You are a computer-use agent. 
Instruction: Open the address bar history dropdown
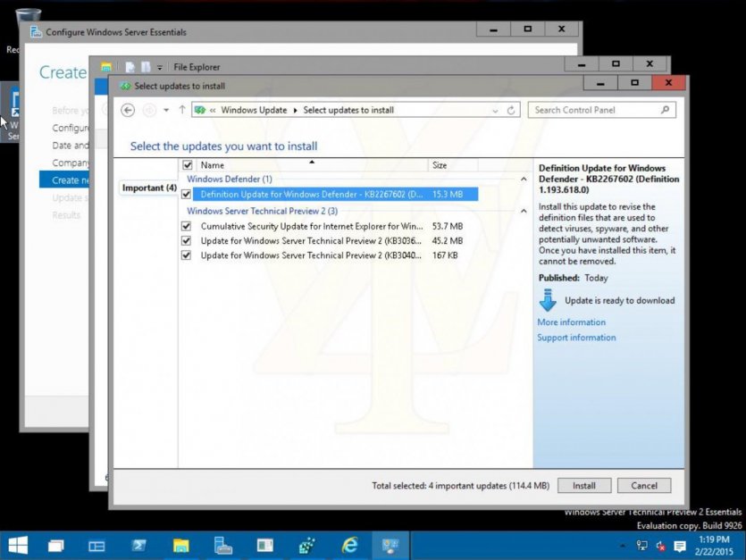[x=495, y=111]
